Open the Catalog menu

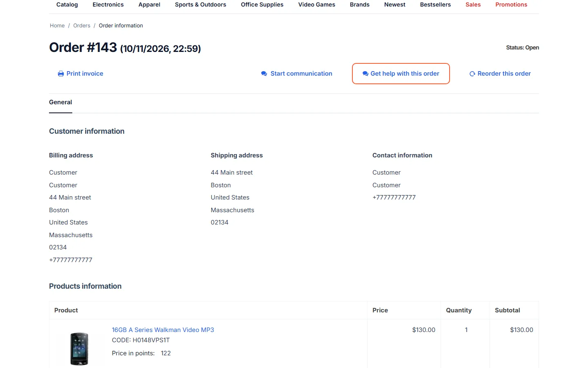pos(67,4)
